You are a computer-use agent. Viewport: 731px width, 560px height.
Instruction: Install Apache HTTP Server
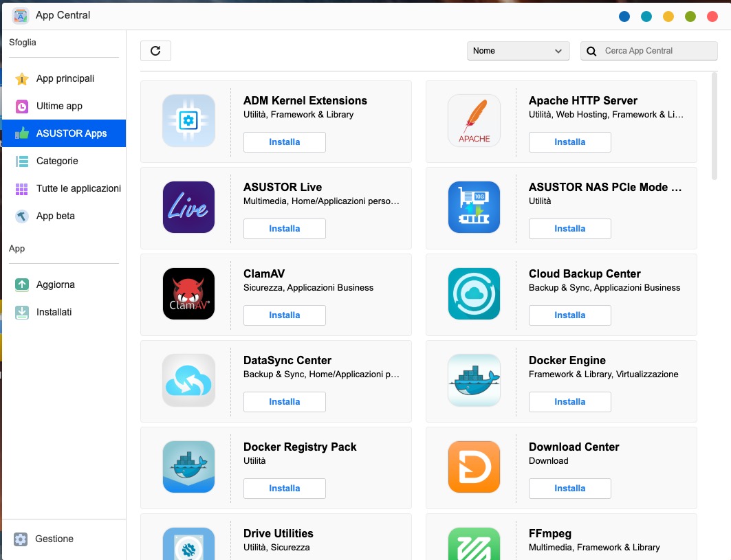point(569,142)
